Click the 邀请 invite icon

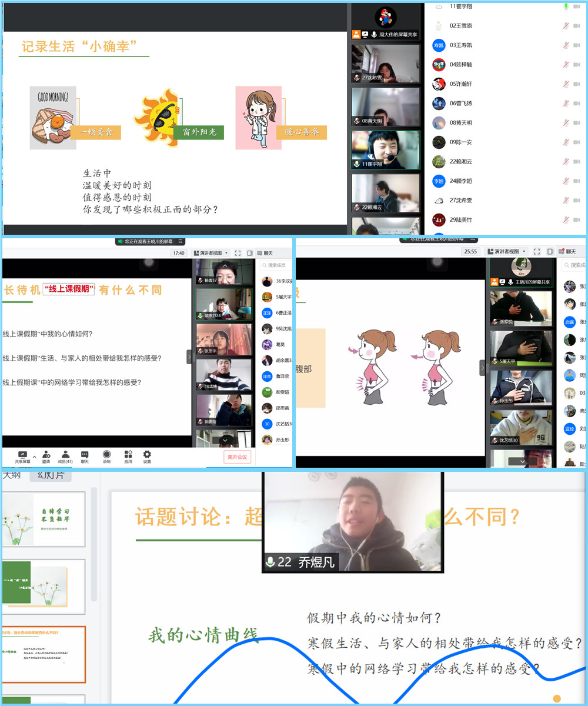tap(46, 457)
